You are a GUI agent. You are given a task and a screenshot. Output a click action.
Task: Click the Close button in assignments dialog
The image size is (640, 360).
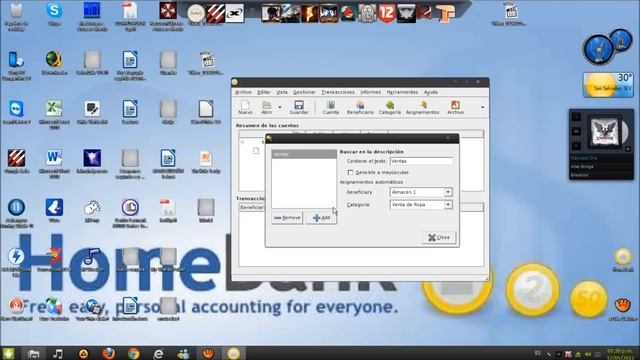pos(439,237)
